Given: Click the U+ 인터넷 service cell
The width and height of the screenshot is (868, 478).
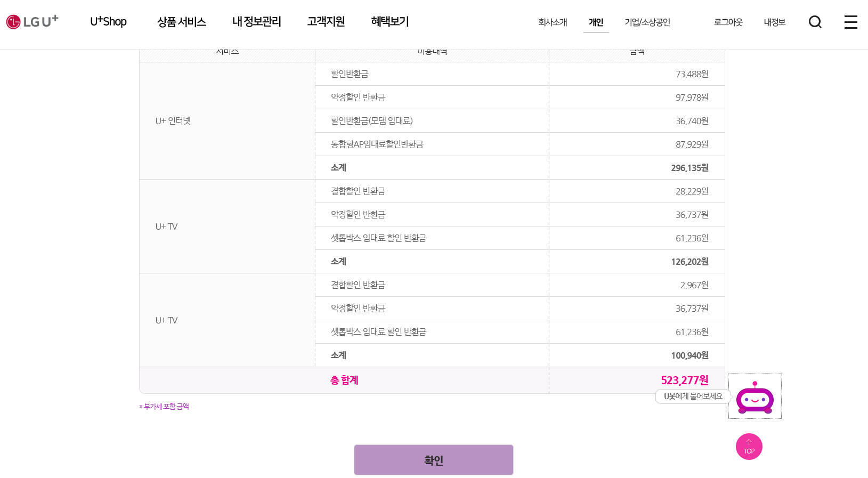Looking at the screenshot, I should pos(173,121).
